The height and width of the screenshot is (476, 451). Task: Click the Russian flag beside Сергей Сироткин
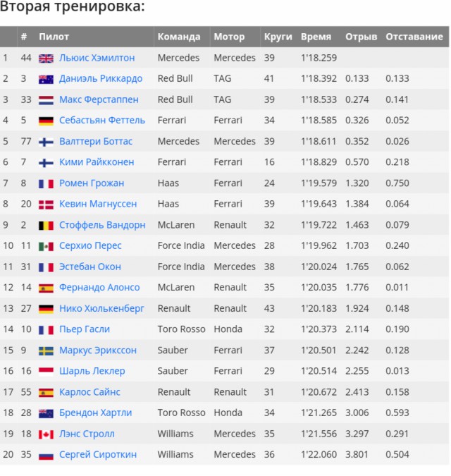pos(46,456)
